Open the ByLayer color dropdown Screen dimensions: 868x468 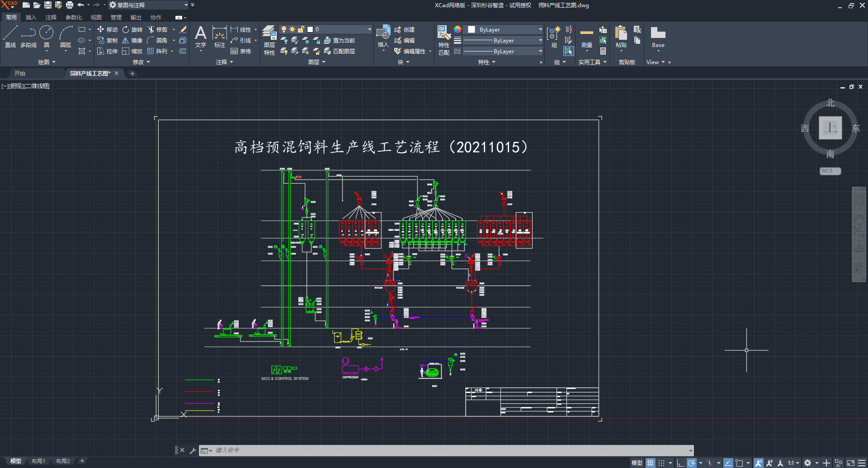(x=540, y=29)
